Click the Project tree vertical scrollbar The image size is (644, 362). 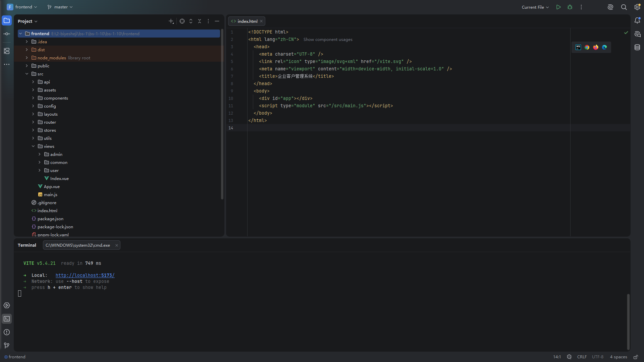222,114
